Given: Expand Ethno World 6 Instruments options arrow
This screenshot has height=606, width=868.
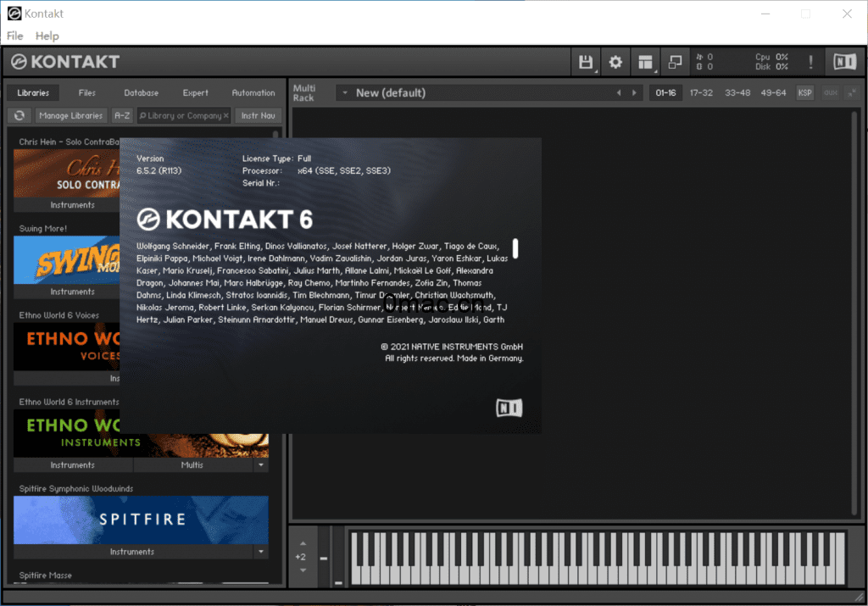Looking at the screenshot, I should 261,464.
